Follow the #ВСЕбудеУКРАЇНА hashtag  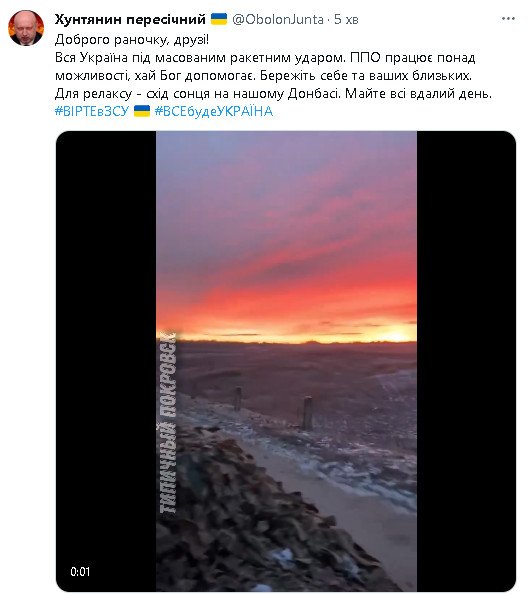tap(214, 112)
